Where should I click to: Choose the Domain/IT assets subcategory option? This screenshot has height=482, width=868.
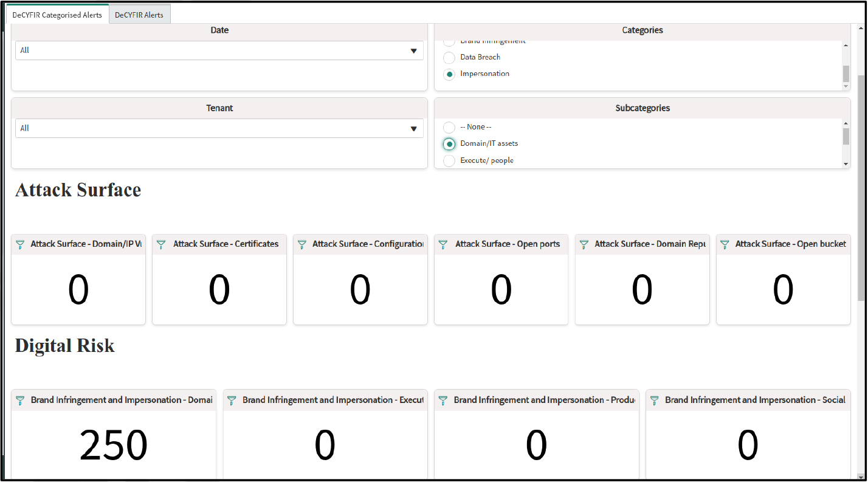(449, 144)
